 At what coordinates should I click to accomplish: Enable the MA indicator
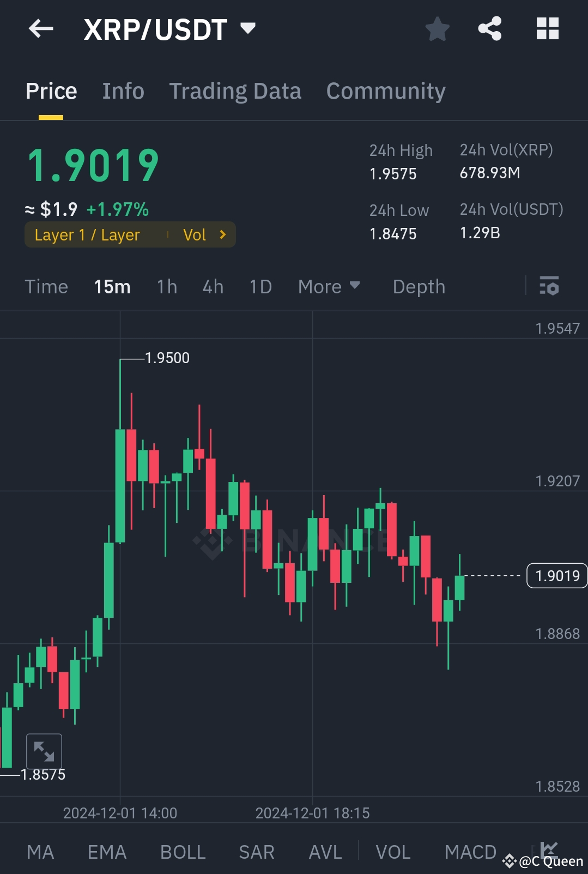click(x=41, y=851)
